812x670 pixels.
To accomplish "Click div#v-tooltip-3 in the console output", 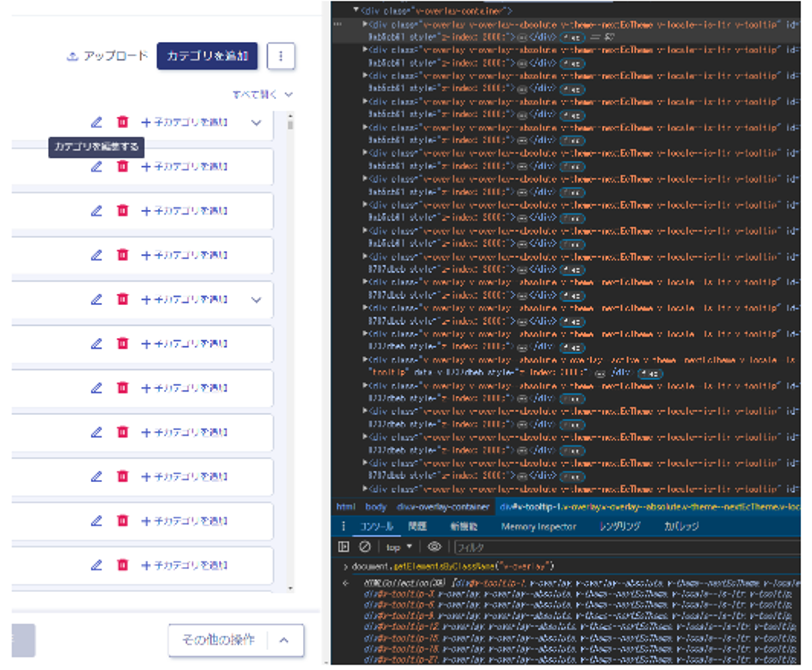I will 399,594.
